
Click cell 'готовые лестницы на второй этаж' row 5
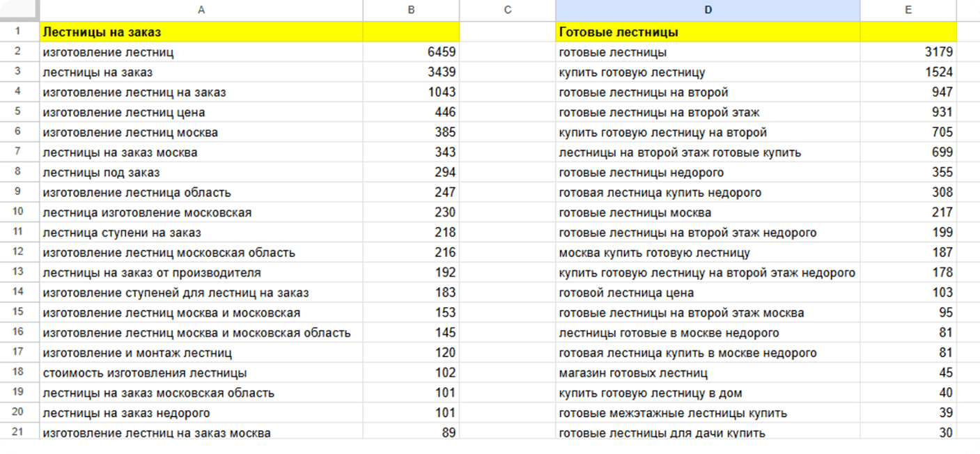pos(708,112)
